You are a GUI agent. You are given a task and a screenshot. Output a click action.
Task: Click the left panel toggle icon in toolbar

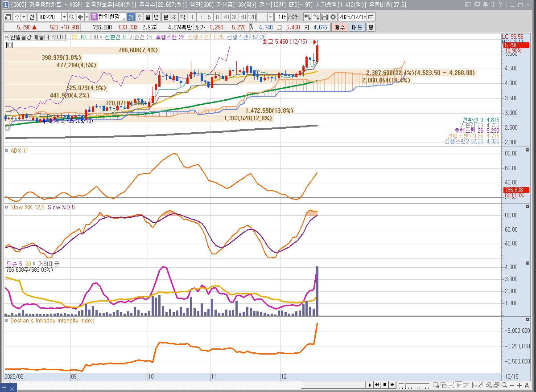(x=8, y=17)
